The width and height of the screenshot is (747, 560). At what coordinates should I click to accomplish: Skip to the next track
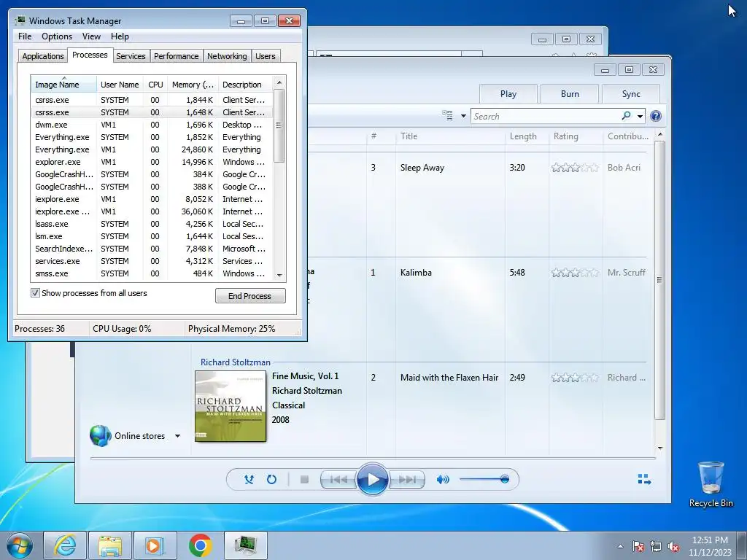click(406, 480)
